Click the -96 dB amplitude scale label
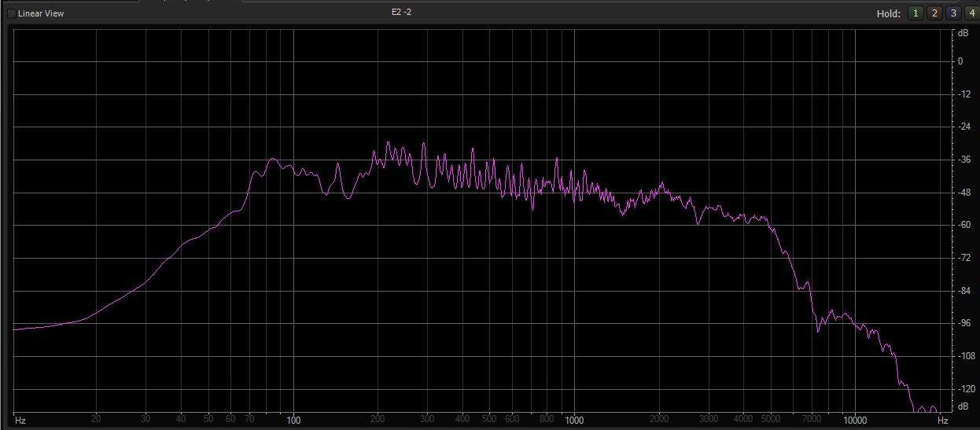 click(x=962, y=323)
